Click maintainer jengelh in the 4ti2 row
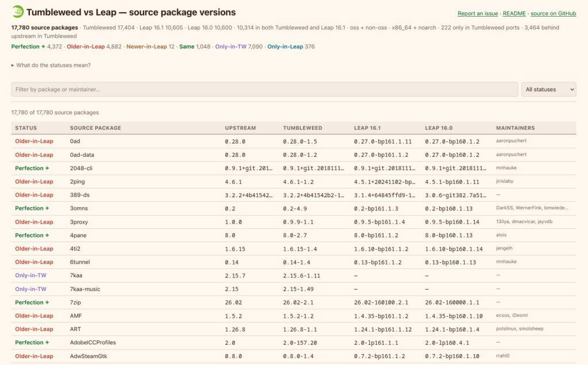This screenshot has height=365, width=588. tap(504, 248)
